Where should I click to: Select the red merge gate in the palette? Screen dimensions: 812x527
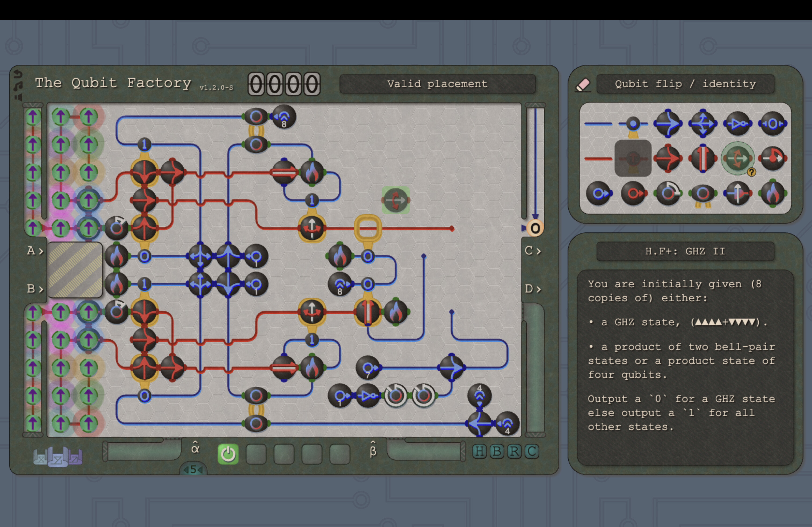(668, 159)
